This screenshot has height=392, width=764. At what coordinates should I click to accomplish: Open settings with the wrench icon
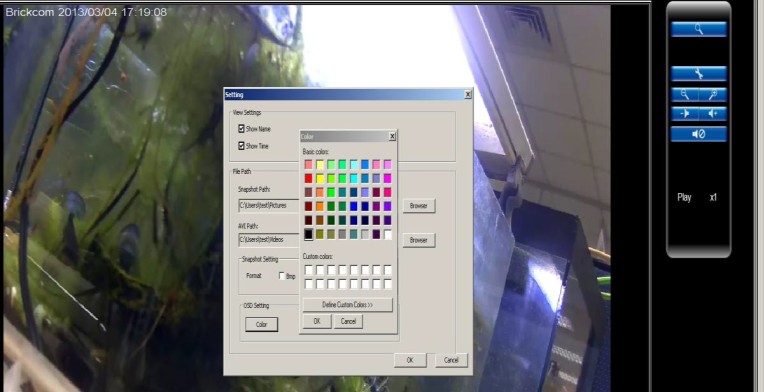point(698,74)
